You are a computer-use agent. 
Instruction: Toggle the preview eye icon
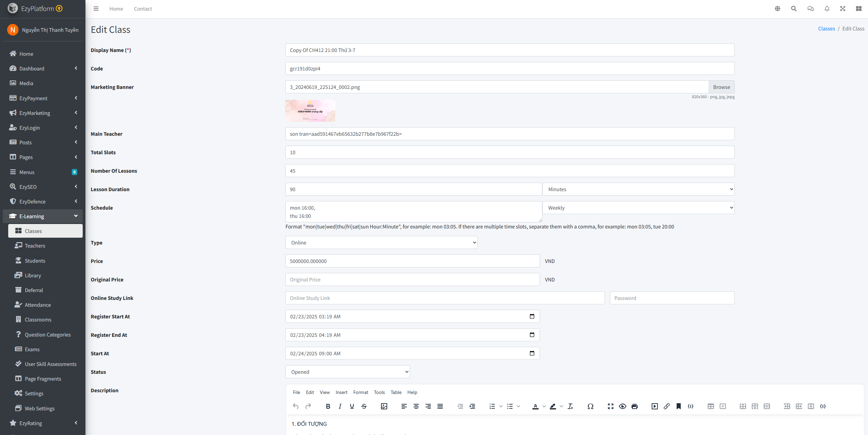[623, 406]
